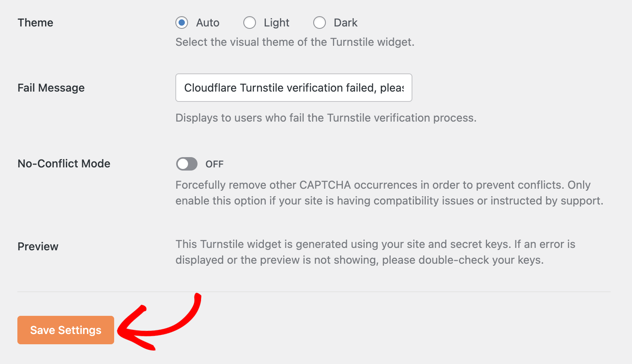
Task: Click the preview keys description paragraph
Action: (375, 252)
